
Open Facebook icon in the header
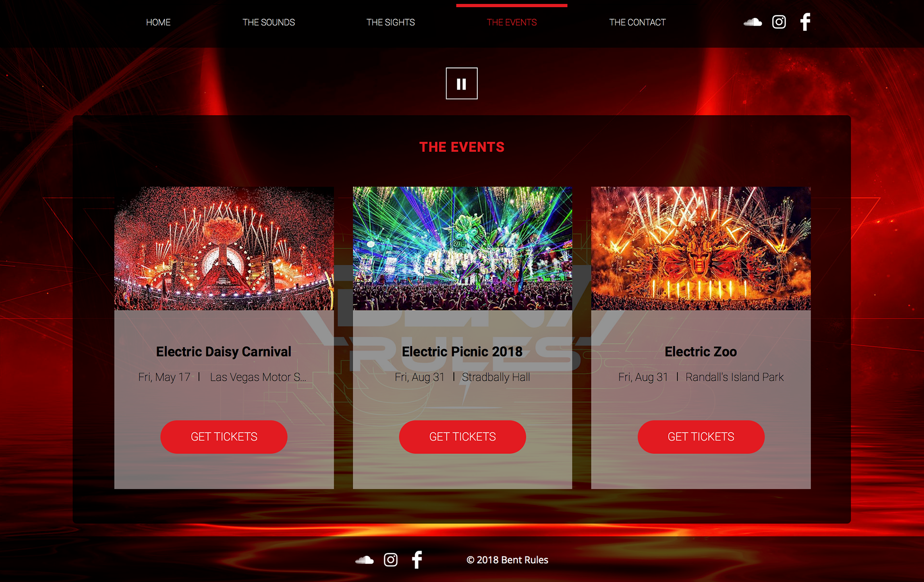pos(805,22)
